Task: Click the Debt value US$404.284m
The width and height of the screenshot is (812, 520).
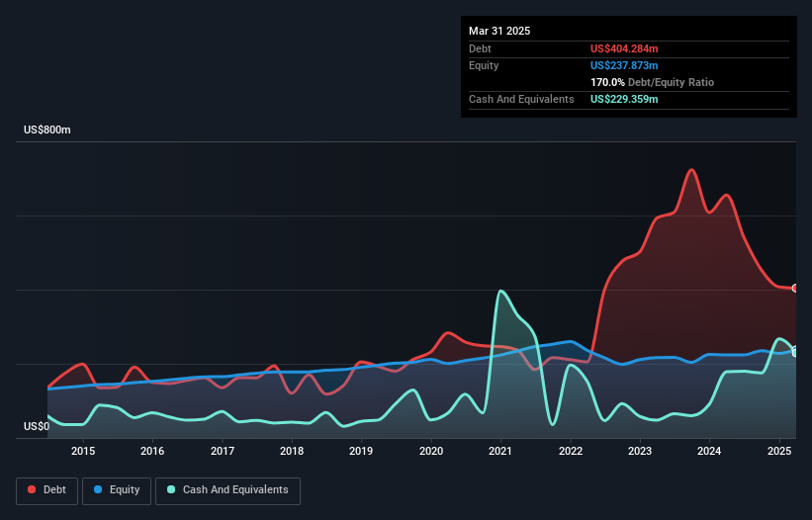Action: coord(624,48)
